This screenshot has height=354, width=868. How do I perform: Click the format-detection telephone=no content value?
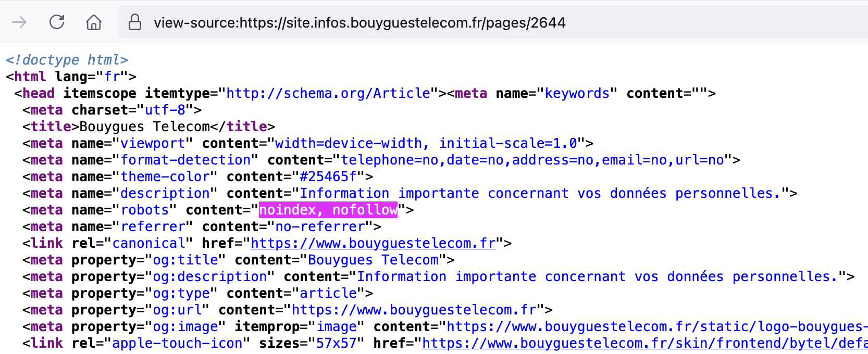(532, 160)
